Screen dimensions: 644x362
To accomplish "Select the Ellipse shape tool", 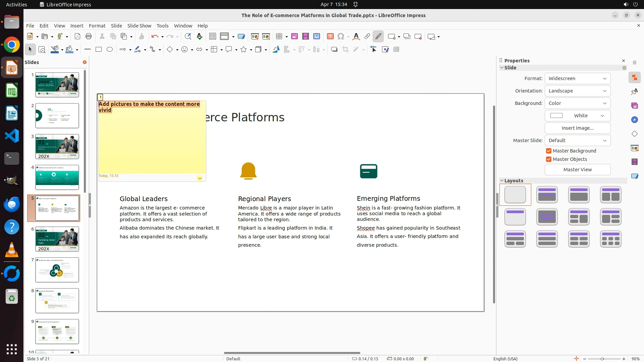I will 110,50.
